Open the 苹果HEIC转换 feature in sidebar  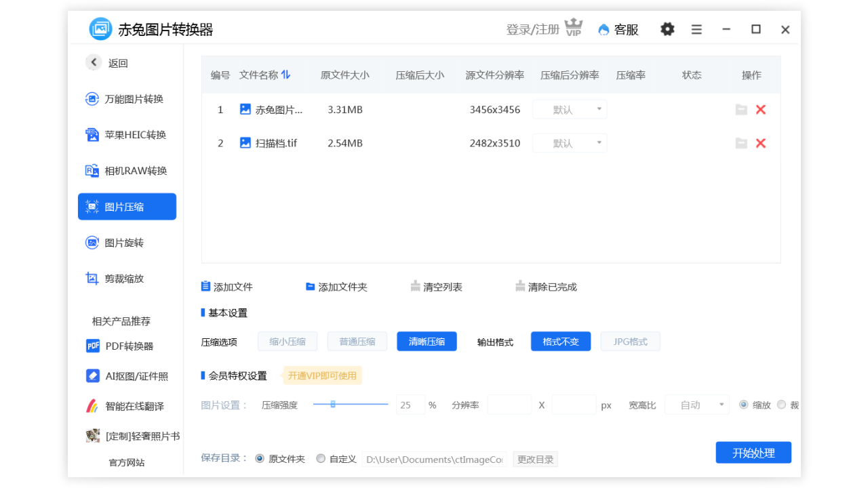[127, 134]
